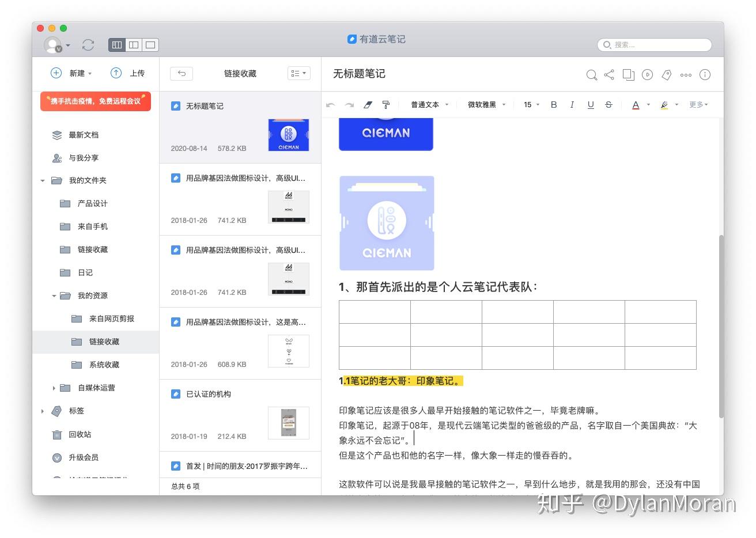Viewport: 756px width, 538px height.
Task: Open the 已认证的机构 note
Action: point(240,415)
